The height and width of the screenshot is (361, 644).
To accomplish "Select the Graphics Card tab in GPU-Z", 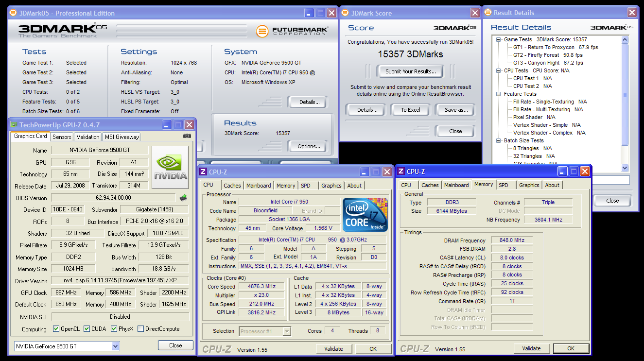I will pos(31,136).
